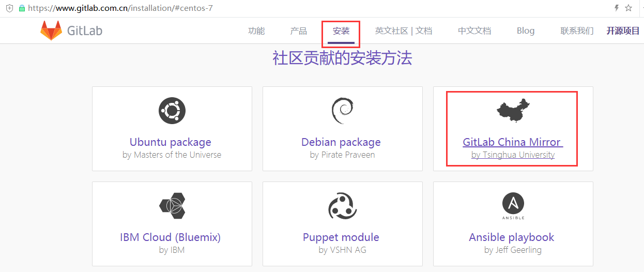Click the Debian swirl logo icon

coord(342,111)
